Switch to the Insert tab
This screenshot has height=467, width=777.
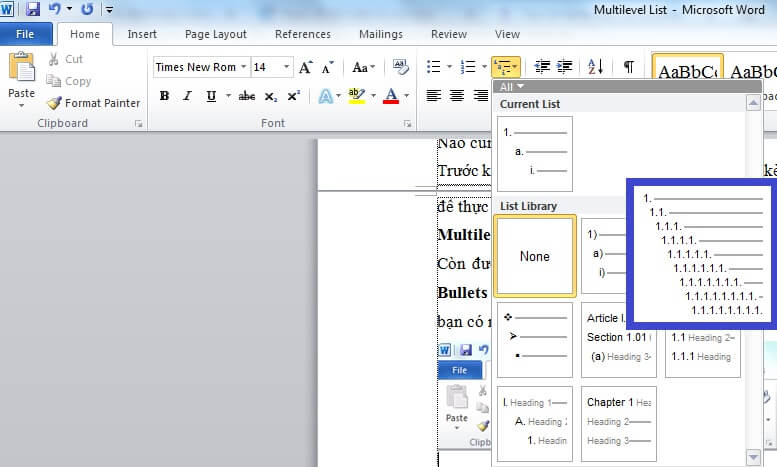(142, 34)
